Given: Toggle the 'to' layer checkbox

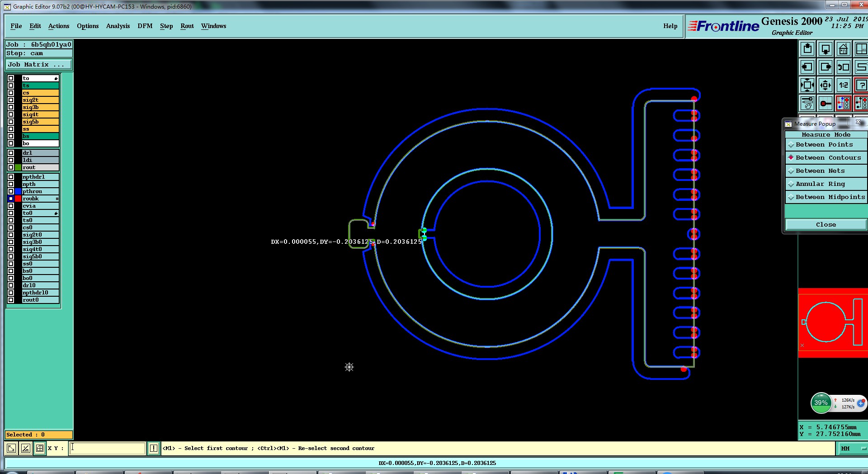Looking at the screenshot, I should 11,78.
